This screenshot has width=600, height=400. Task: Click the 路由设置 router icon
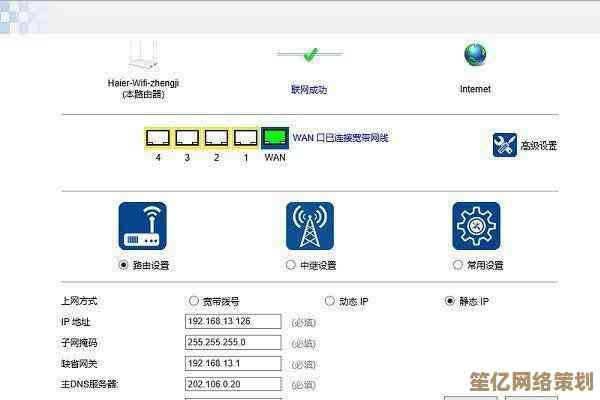point(143,226)
